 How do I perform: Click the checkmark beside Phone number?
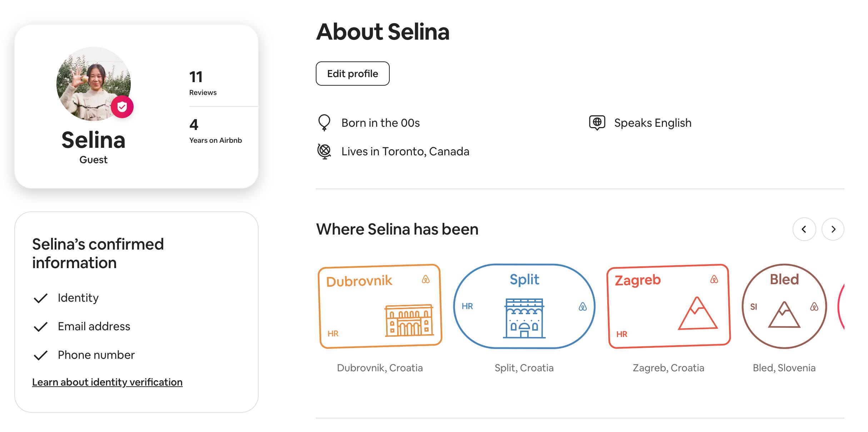[40, 355]
